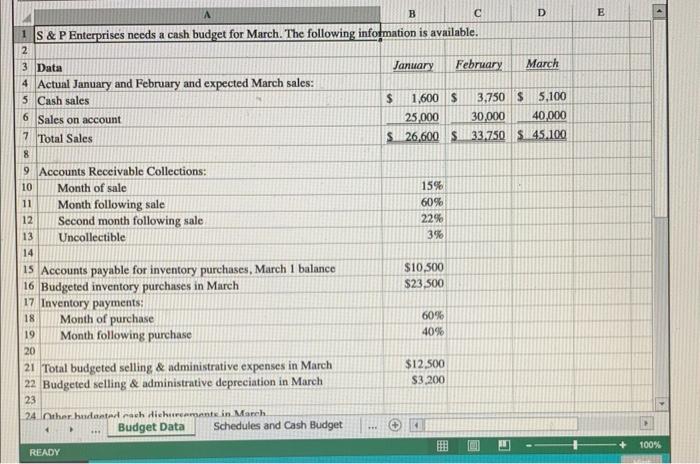
Task: Select the Total Sales label cell
Action: [208, 138]
